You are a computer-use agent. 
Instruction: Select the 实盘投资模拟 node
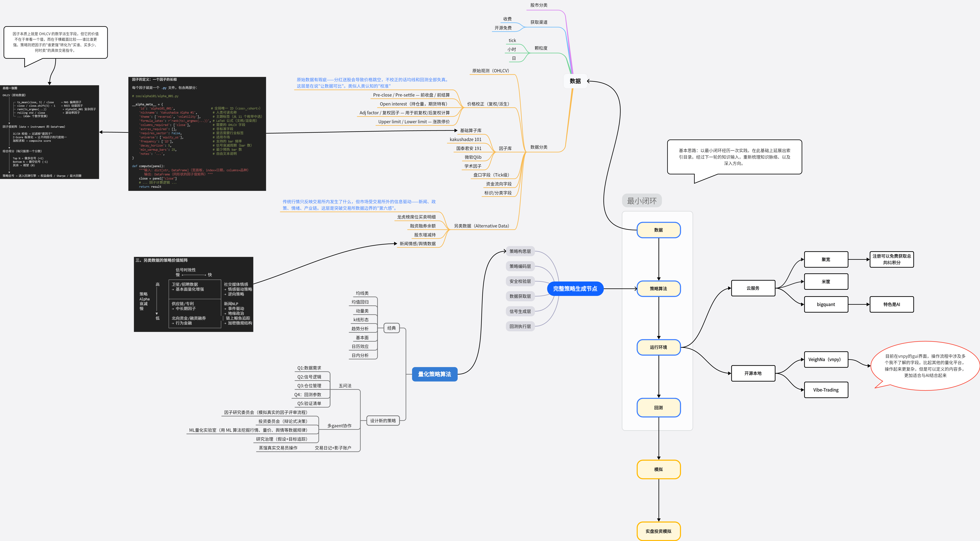tap(659, 531)
